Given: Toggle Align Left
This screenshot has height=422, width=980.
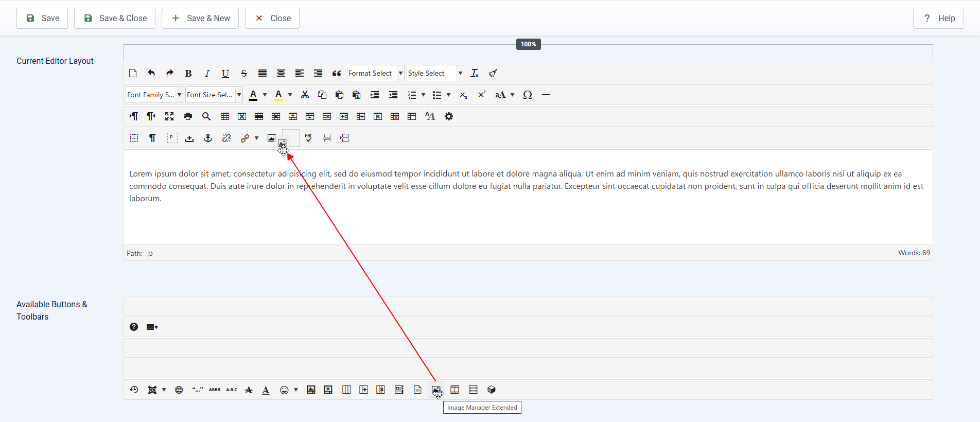Looking at the screenshot, I should pyautogui.click(x=300, y=73).
